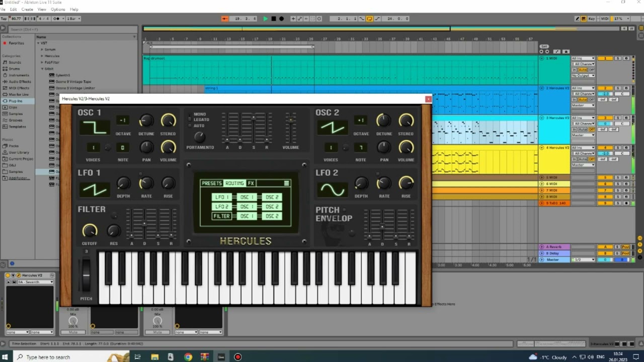The image size is (644, 362).
Task: Click the OSC 1 Voices value display
Action: pos(93,147)
